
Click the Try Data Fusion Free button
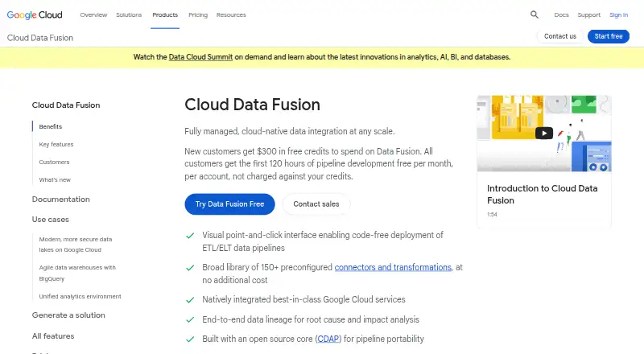pos(229,204)
